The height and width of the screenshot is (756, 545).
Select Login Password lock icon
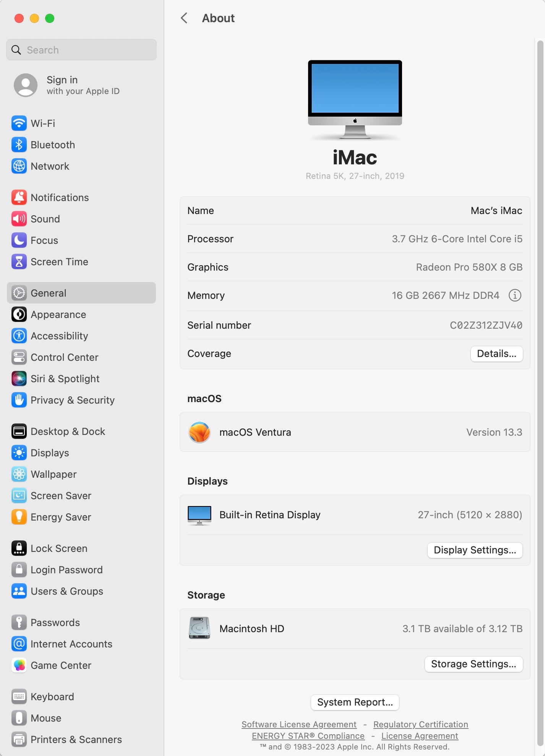[x=19, y=569]
